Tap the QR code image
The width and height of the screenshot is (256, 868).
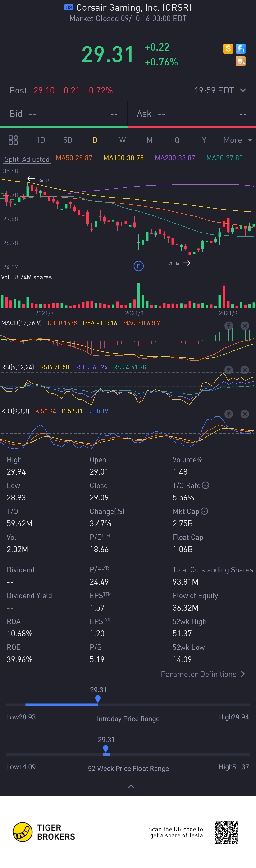point(226,832)
